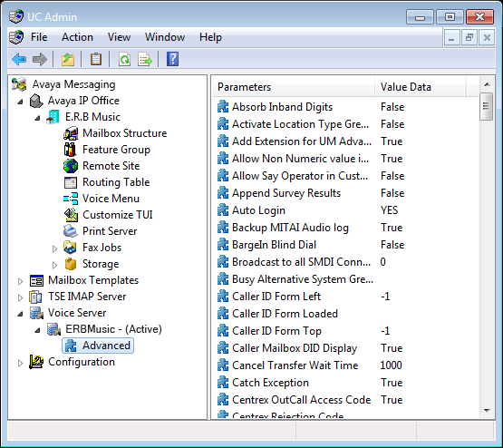503x448 pixels.
Task: Select the Append Survey Results parameter
Action: pos(286,193)
